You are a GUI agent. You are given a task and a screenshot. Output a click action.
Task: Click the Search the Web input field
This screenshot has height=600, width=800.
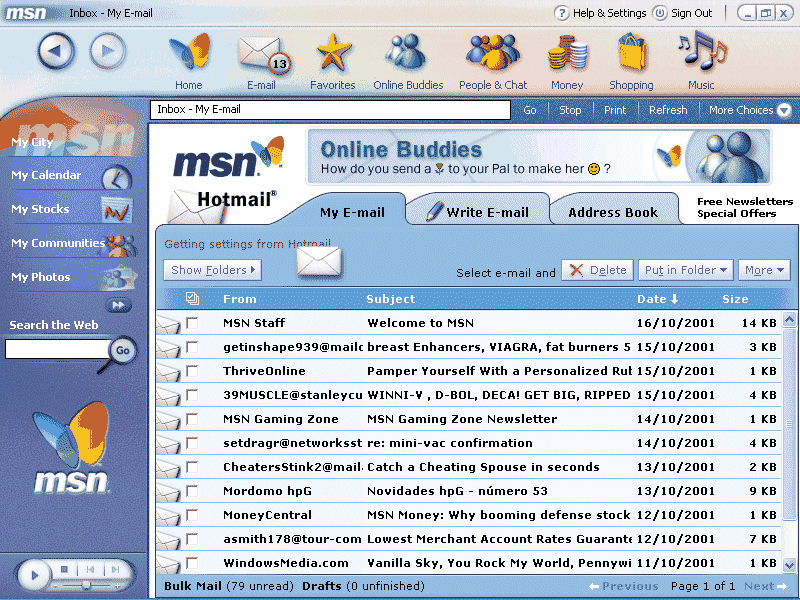[57, 349]
